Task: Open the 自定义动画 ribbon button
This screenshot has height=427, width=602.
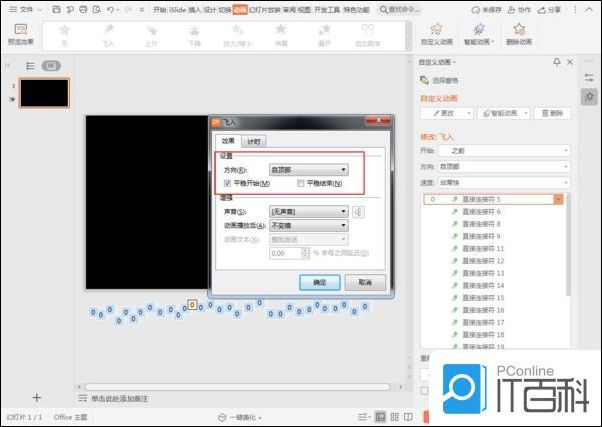Action: [437, 35]
